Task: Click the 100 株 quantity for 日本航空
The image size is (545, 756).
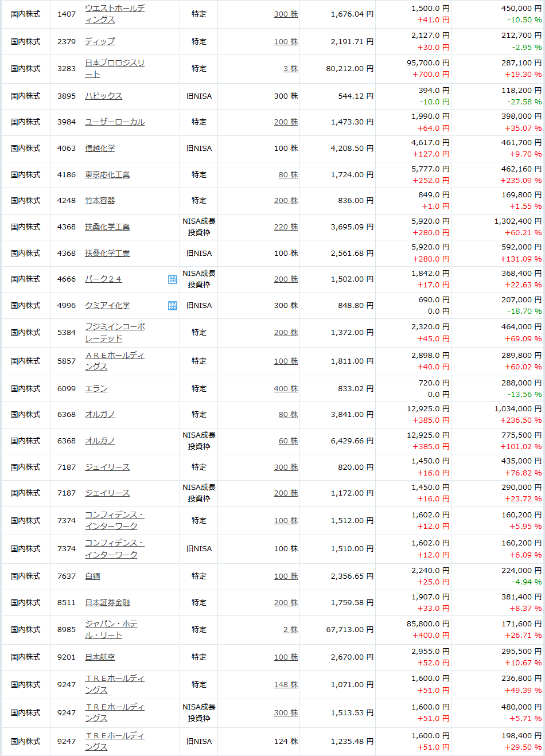Action: tap(286, 657)
